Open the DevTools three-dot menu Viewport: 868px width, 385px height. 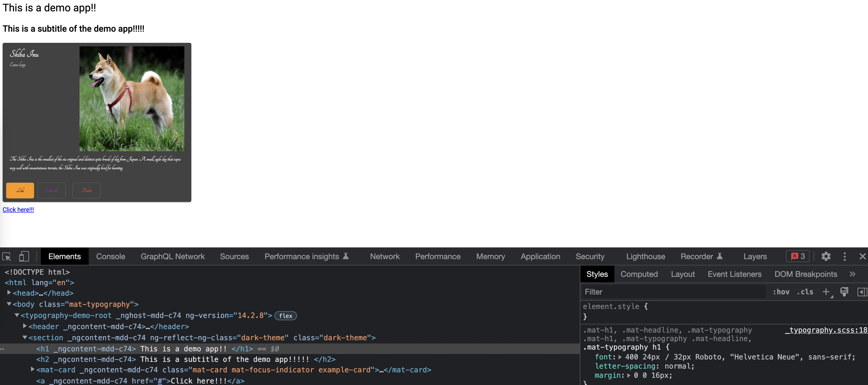click(844, 257)
